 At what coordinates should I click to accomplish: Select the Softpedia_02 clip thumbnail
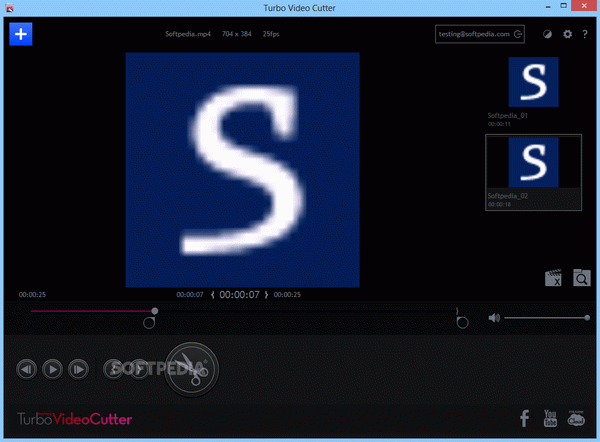tap(533, 162)
